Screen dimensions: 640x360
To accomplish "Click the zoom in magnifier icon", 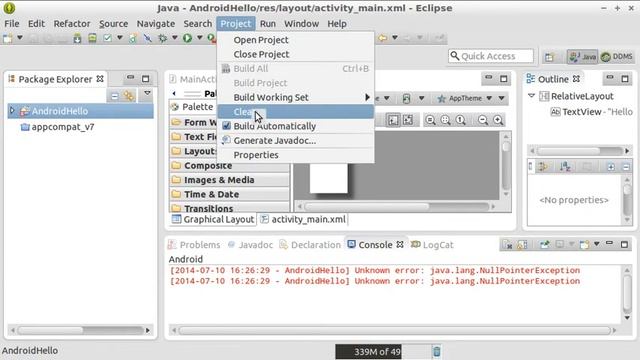I will [x=498, y=120].
